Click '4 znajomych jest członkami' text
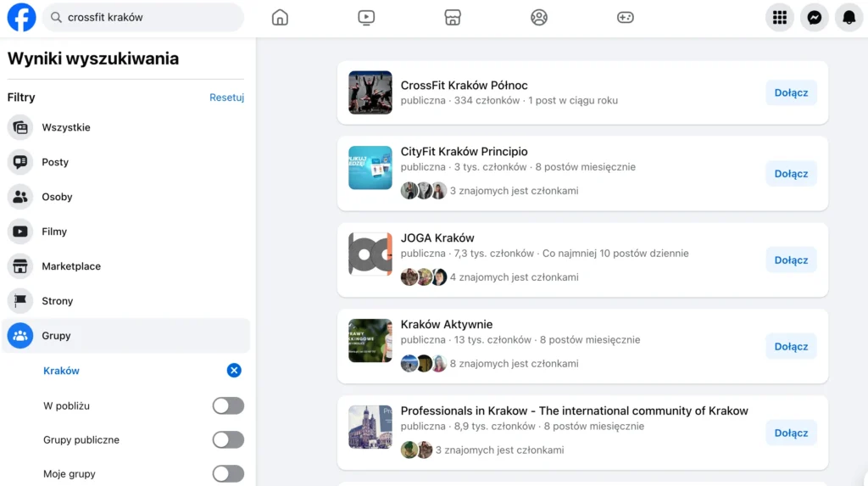Screen dimensions: 868x486 [514, 277]
